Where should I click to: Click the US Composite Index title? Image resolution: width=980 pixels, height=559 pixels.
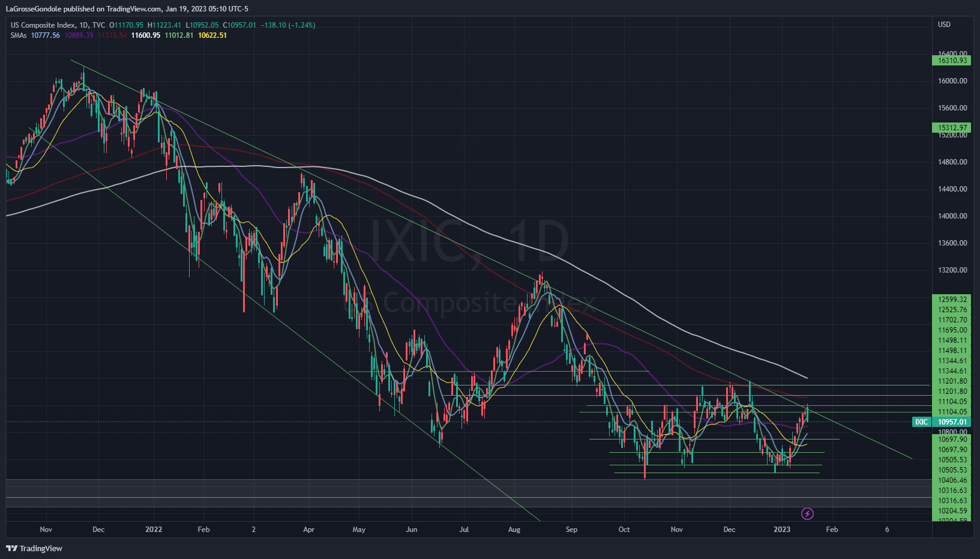click(43, 25)
